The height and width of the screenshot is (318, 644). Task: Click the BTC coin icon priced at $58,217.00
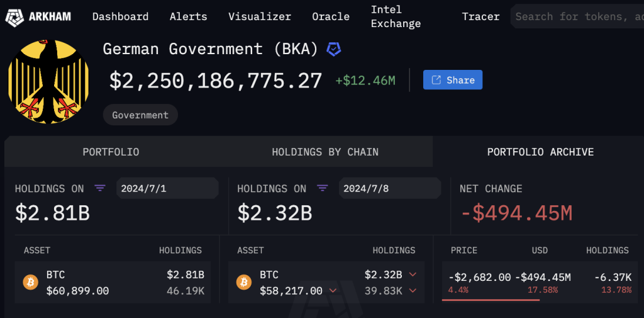click(244, 282)
